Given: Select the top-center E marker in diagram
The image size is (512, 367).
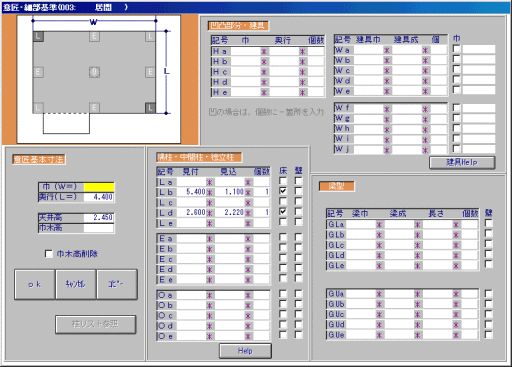Looking at the screenshot, I should tap(94, 36).
